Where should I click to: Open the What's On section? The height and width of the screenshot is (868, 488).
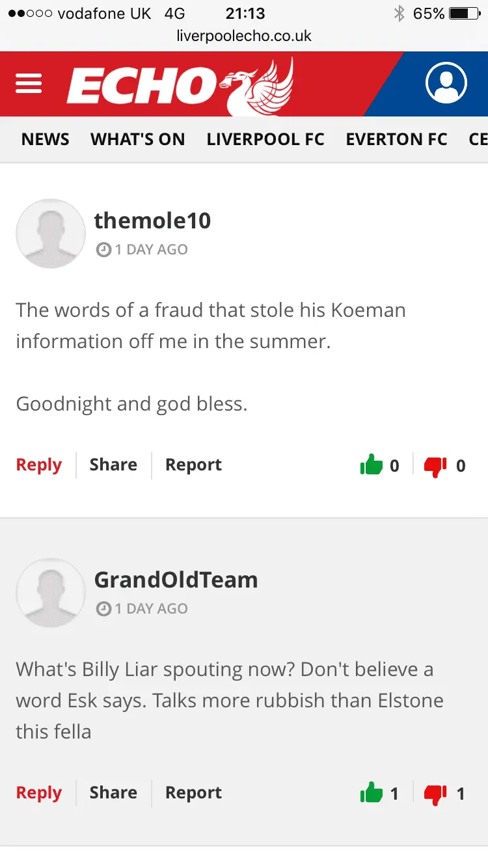click(137, 139)
